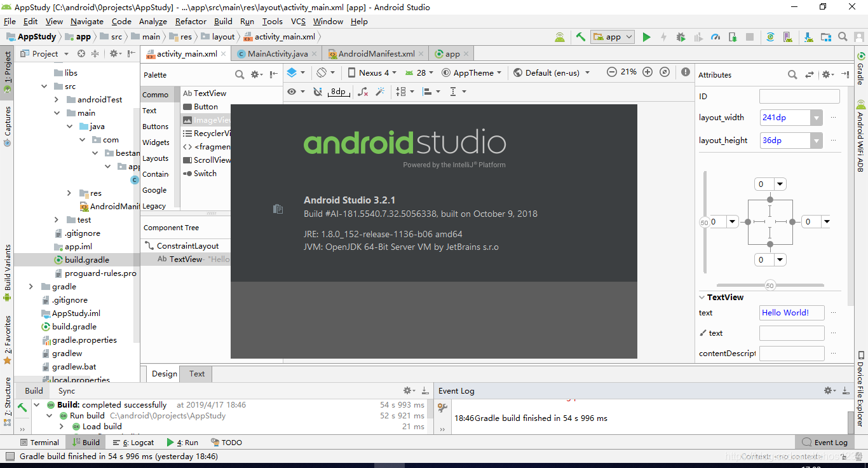Viewport: 868px width, 468px height.
Task: Select Widgets category in Palette
Action: (156, 142)
